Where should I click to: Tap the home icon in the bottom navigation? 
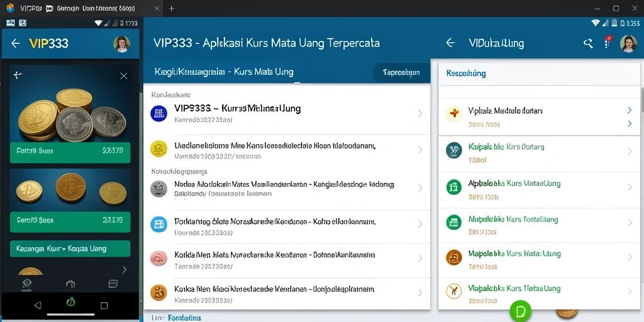click(70, 284)
